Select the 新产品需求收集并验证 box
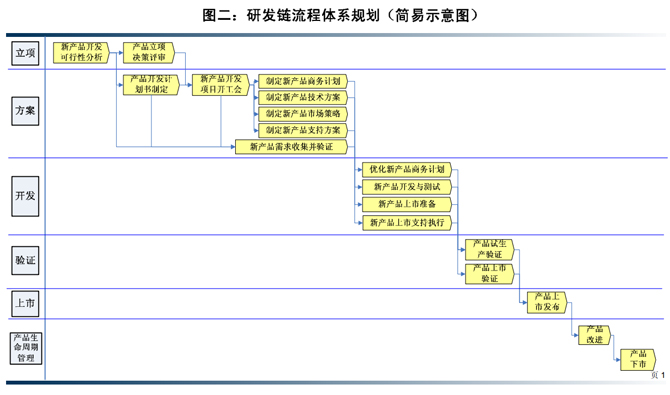This screenshot has width=670, height=395. tap(292, 147)
